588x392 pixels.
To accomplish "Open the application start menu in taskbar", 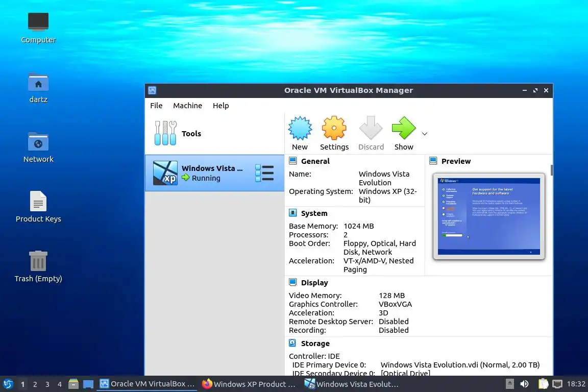I will 8,384.
